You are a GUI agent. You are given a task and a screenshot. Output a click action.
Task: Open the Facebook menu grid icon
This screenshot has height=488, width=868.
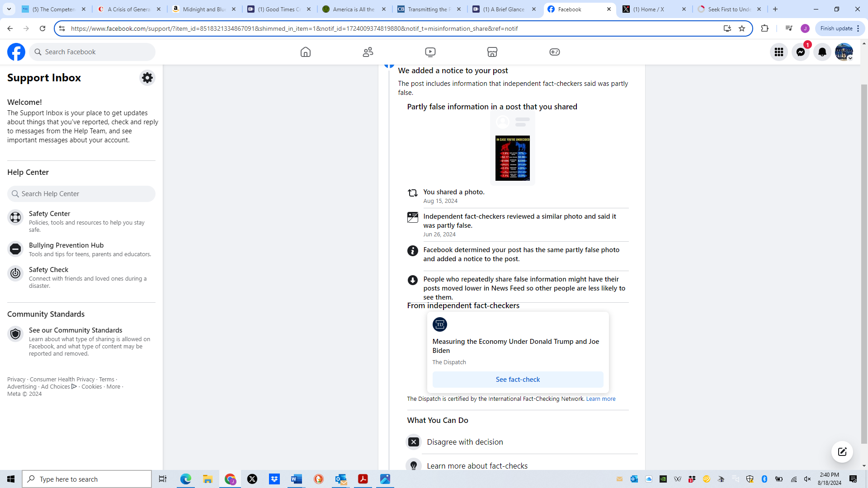(779, 52)
